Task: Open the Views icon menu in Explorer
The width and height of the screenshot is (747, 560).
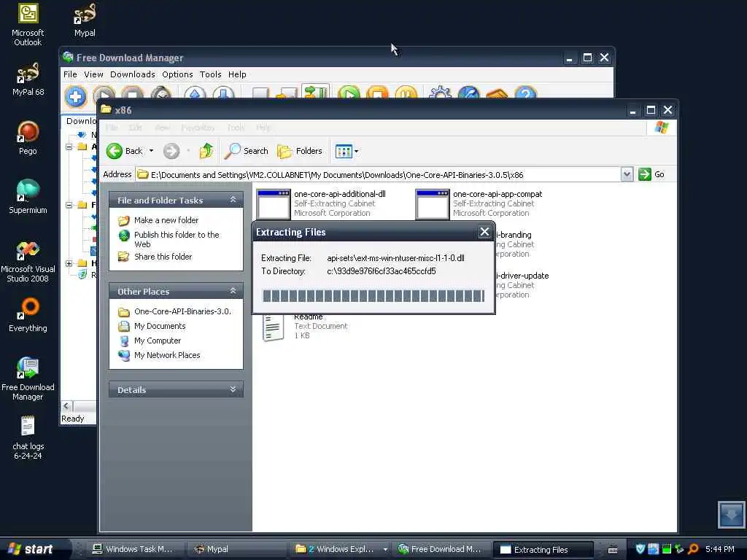Action: click(347, 152)
